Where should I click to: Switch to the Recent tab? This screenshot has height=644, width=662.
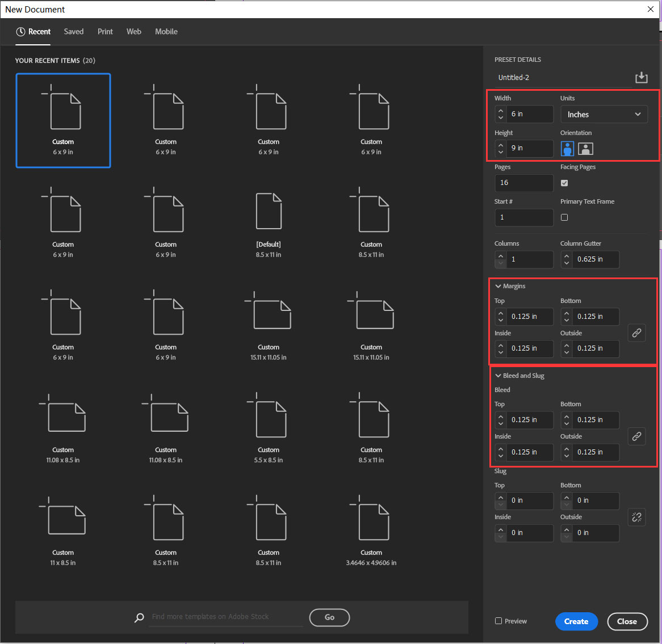[33, 32]
